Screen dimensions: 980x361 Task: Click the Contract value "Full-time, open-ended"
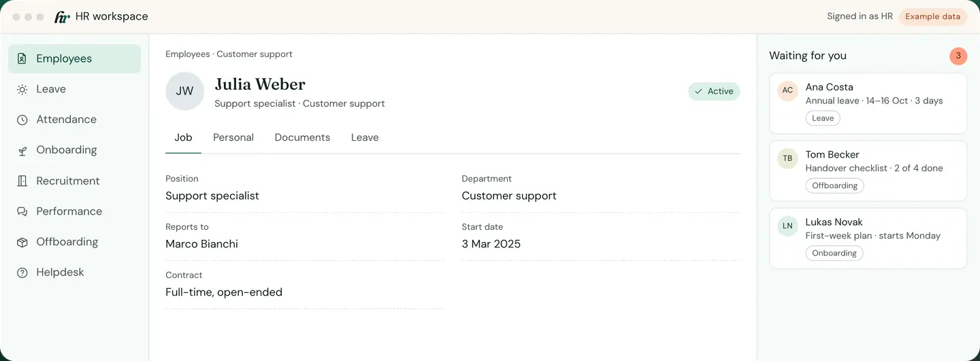(x=224, y=292)
